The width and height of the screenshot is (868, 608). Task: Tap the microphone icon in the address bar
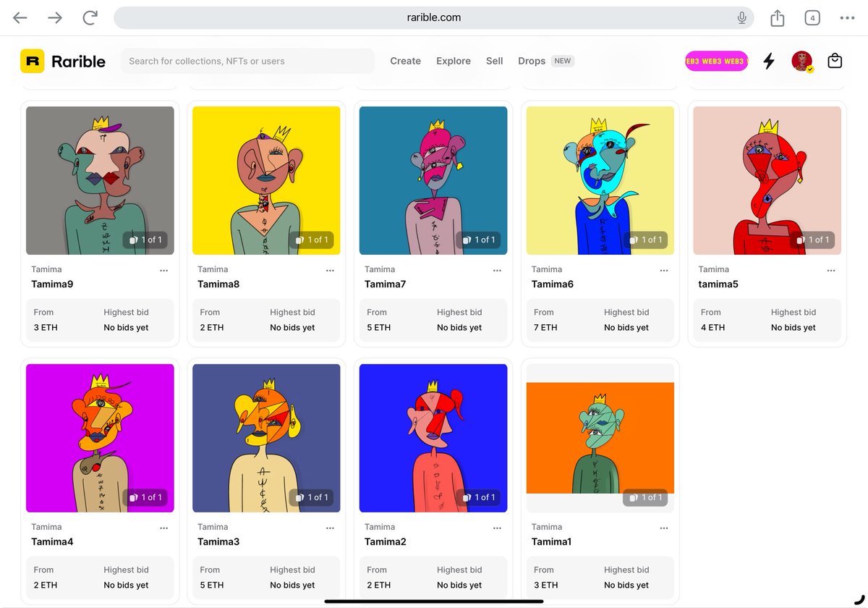click(741, 18)
